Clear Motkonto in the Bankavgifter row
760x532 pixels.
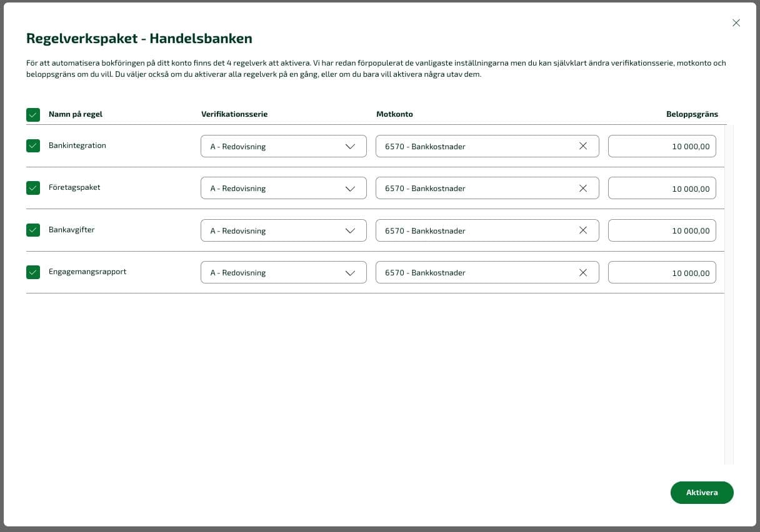coord(583,230)
